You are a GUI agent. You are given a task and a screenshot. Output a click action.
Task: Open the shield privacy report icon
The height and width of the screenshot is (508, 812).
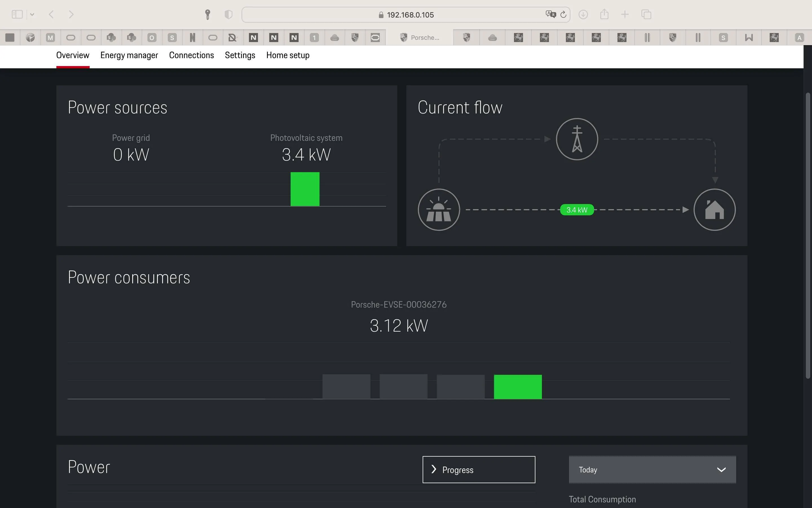(x=228, y=14)
